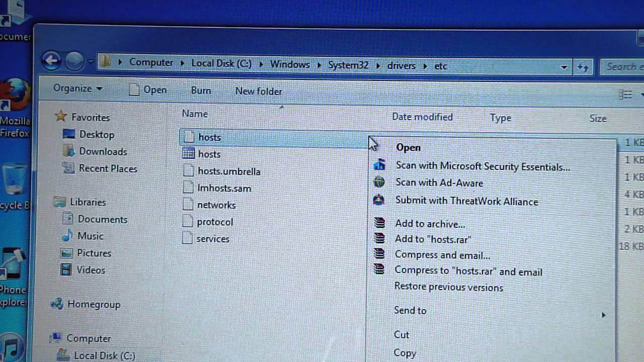Click the change view icon in toolbar
644x362 pixels.
tap(625, 95)
